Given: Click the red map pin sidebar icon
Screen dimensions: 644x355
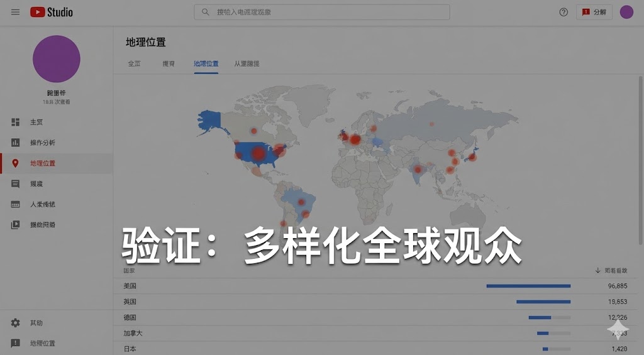Looking at the screenshot, I should [16, 163].
